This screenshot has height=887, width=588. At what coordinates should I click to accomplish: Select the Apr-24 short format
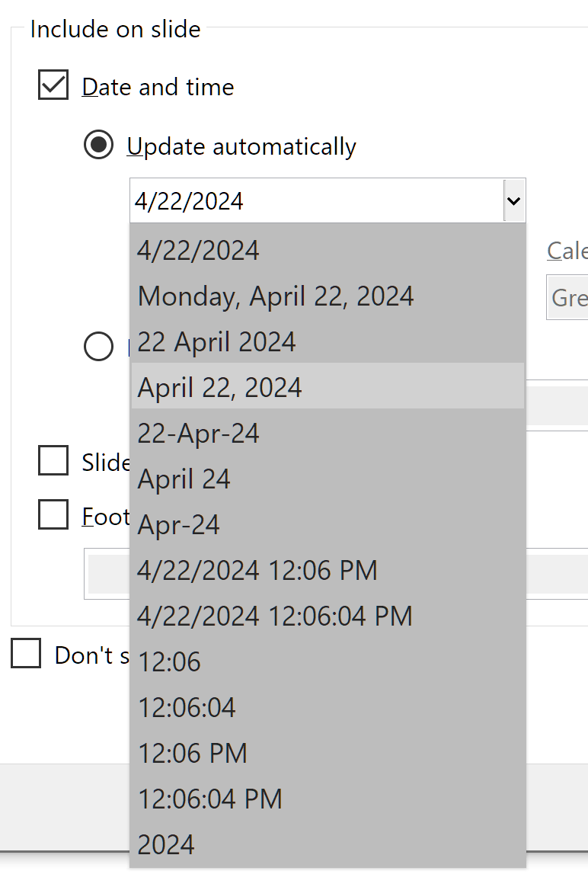[179, 525]
